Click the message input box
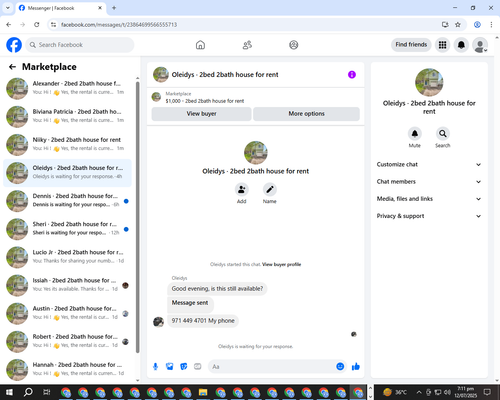500x400 pixels. pos(272,367)
